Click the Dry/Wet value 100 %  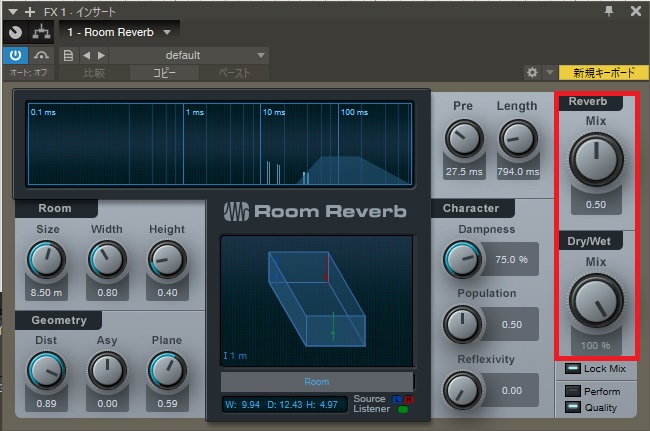[596, 345]
